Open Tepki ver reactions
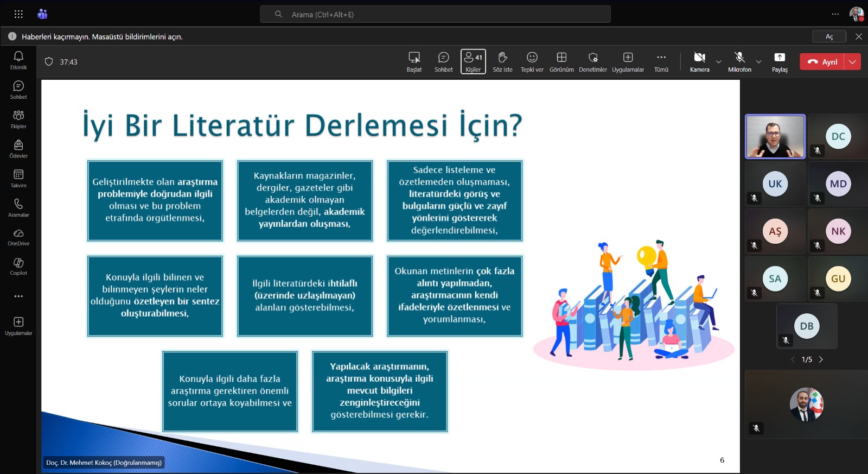Screen dimensions: 868x474 (x=532, y=61)
